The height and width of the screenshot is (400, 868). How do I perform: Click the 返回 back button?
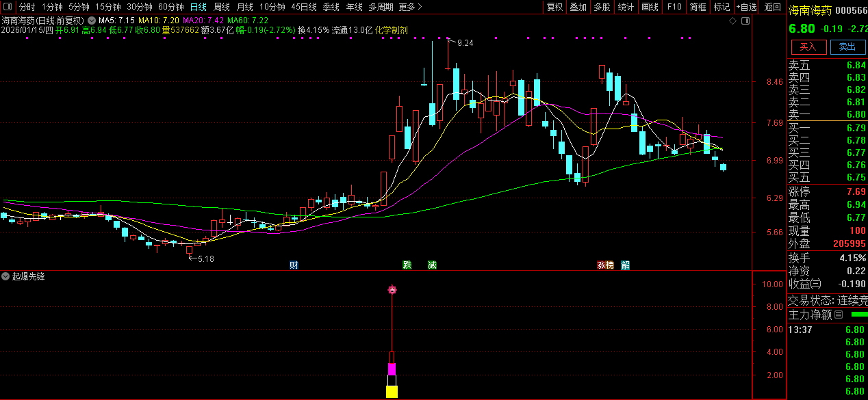[x=773, y=7]
